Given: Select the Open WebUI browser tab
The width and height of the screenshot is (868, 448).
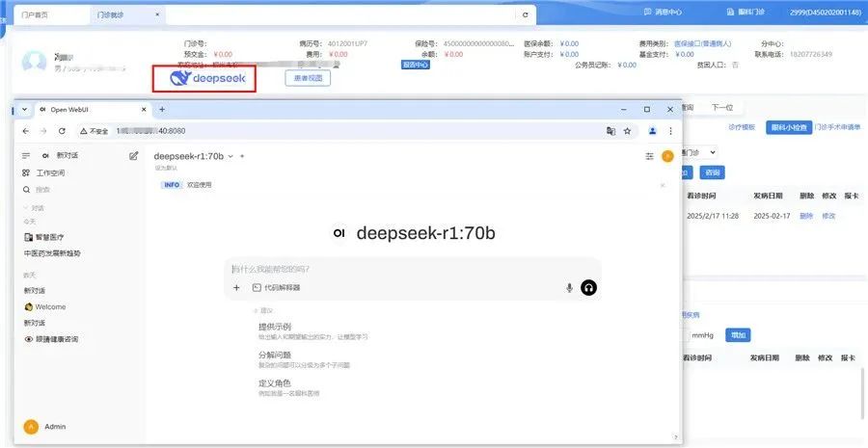Looking at the screenshot, I should [x=92, y=110].
